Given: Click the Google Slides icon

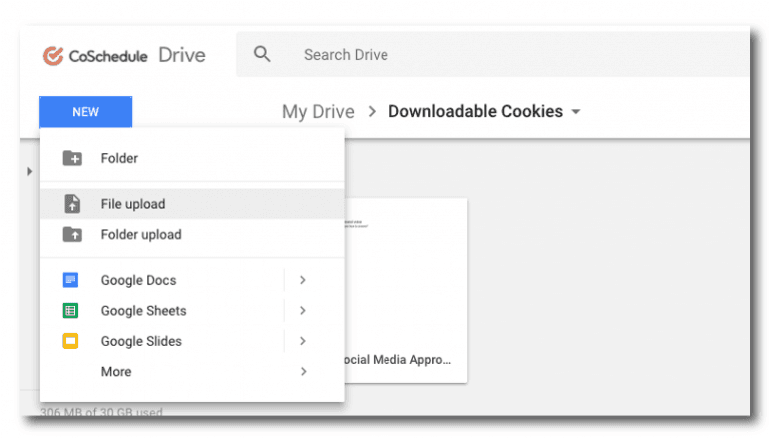Looking at the screenshot, I should coord(71,341).
